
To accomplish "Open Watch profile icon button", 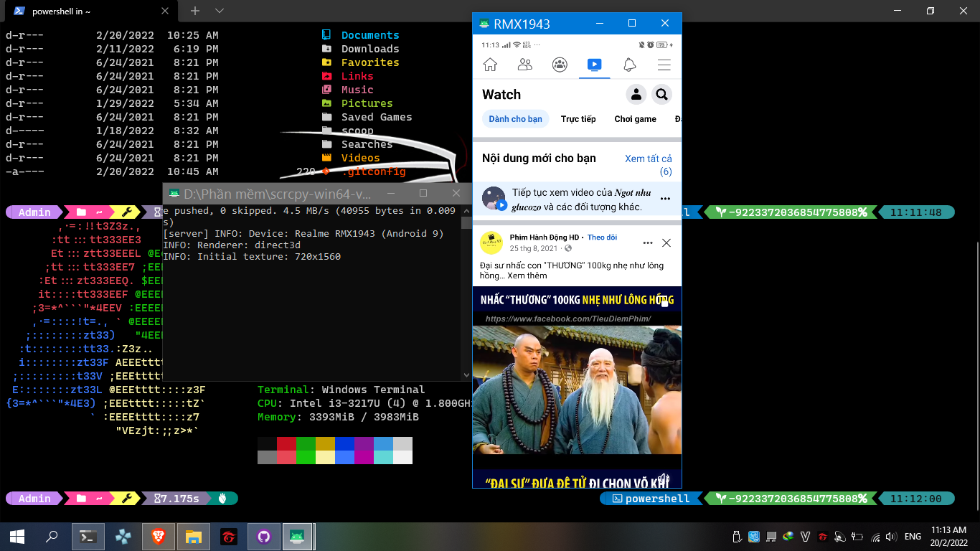I will tap(636, 94).
